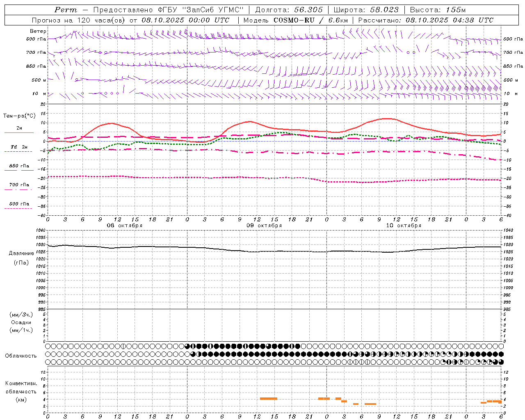Image resolution: width=525 pixels, height=420 pixels.
Task: Click the "(мм/3ч.)" precipitation unit label
Action: [21, 315]
